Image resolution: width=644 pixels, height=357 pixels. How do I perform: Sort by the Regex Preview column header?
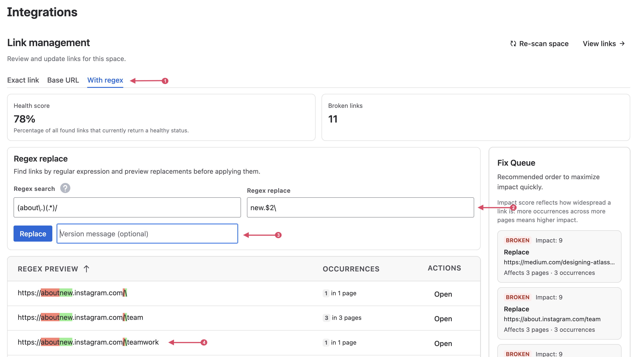(x=48, y=269)
